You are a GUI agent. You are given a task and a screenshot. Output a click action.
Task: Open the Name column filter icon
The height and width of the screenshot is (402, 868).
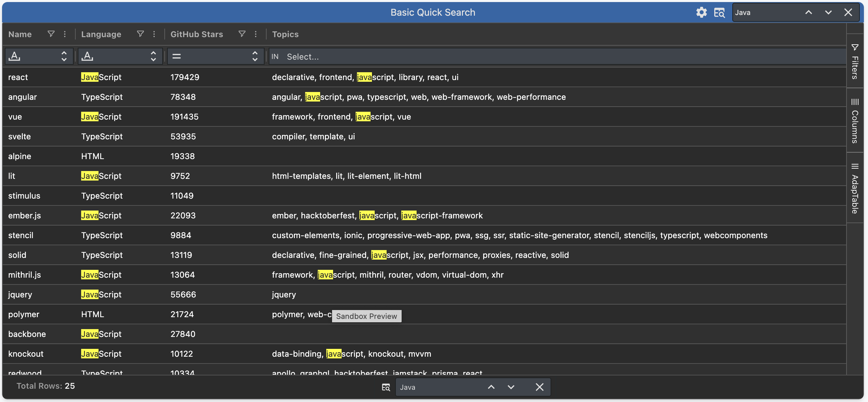[51, 34]
